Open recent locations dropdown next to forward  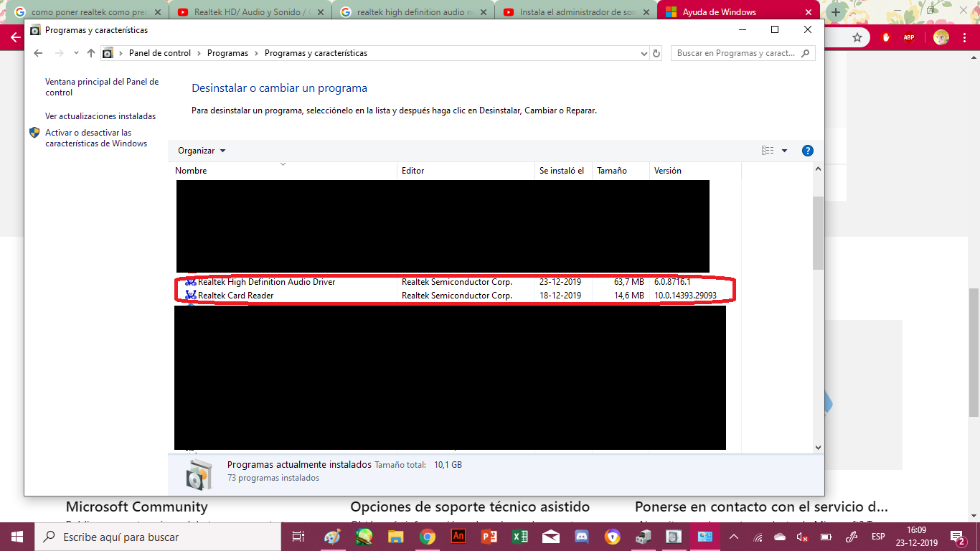(x=77, y=53)
